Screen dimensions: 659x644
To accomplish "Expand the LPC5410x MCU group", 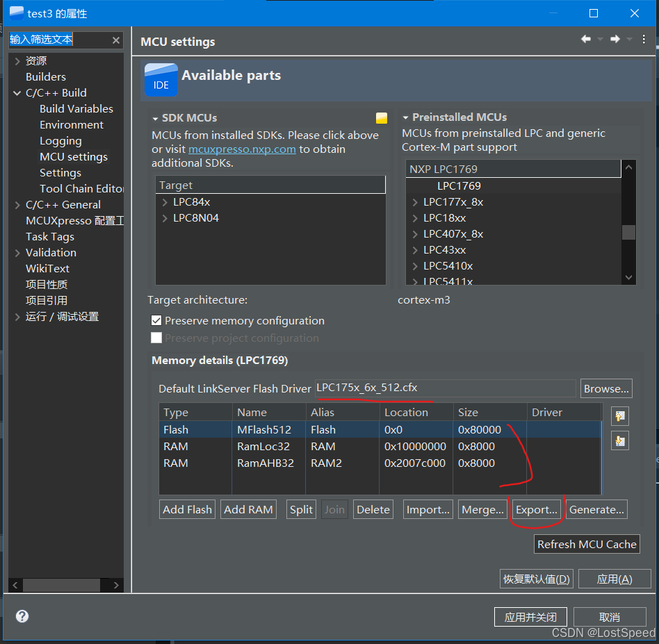I will pyautogui.click(x=415, y=266).
